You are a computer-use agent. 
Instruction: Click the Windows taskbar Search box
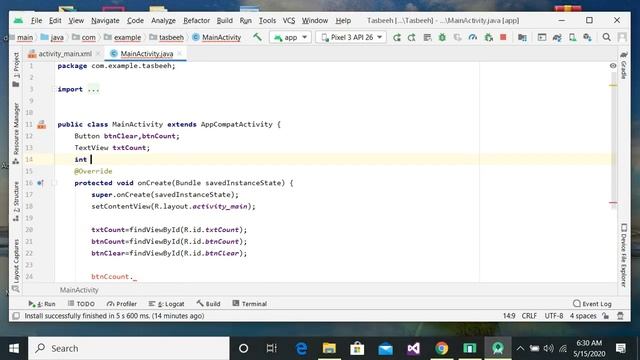(129, 348)
